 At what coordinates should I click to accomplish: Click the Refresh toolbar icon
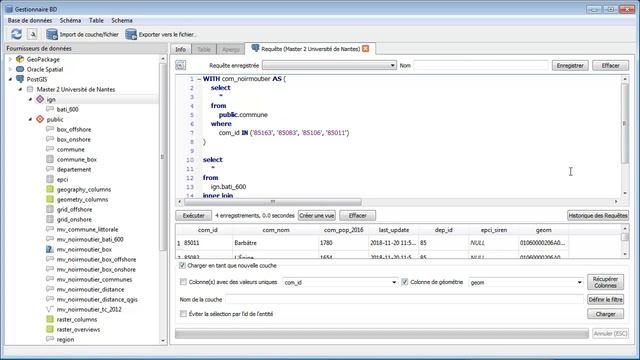pos(16,34)
